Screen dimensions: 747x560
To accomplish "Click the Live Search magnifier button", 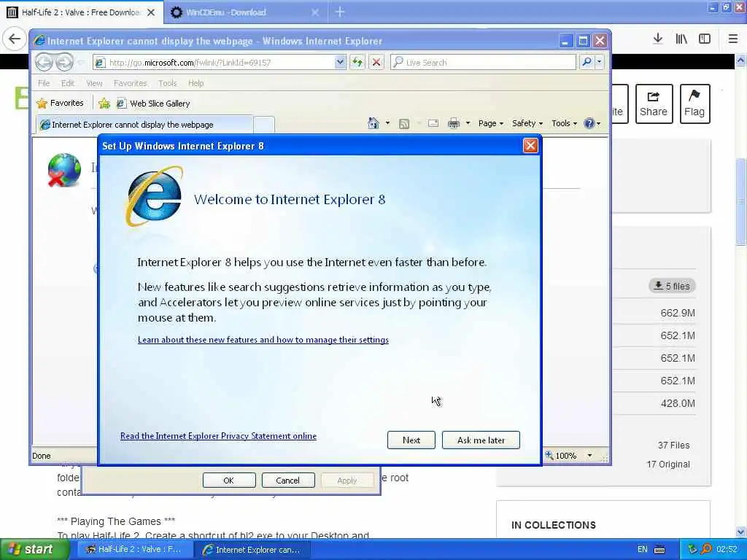I will coord(587,63).
